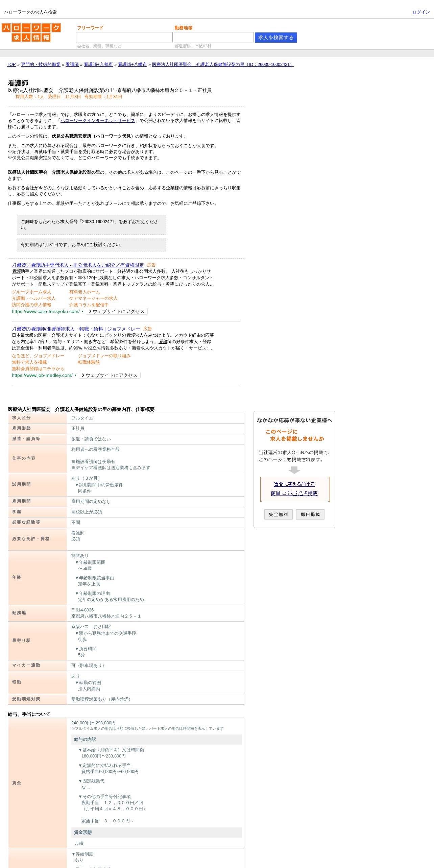Click the 高校以上が必須 value
This screenshot has height=868, width=434.
click(87, 512)
